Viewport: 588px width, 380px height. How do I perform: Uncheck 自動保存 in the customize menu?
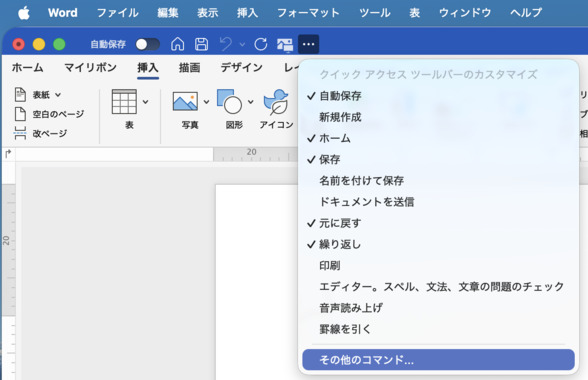[438, 96]
